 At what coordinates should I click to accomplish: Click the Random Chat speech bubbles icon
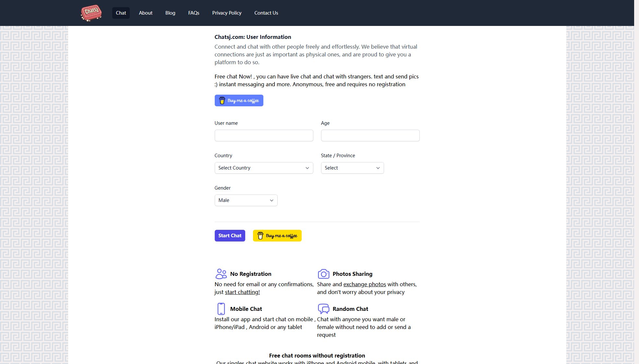[x=323, y=309]
